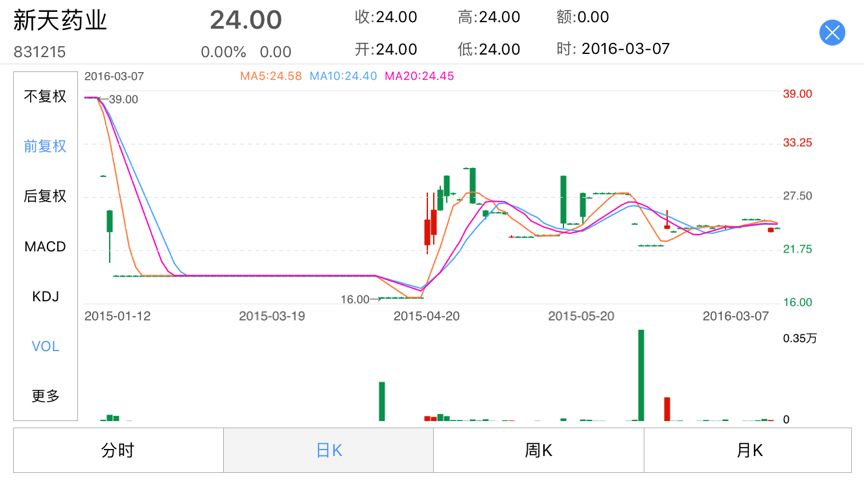
Task: Tap the tallest green volume bar
Action: pyautogui.click(x=641, y=375)
